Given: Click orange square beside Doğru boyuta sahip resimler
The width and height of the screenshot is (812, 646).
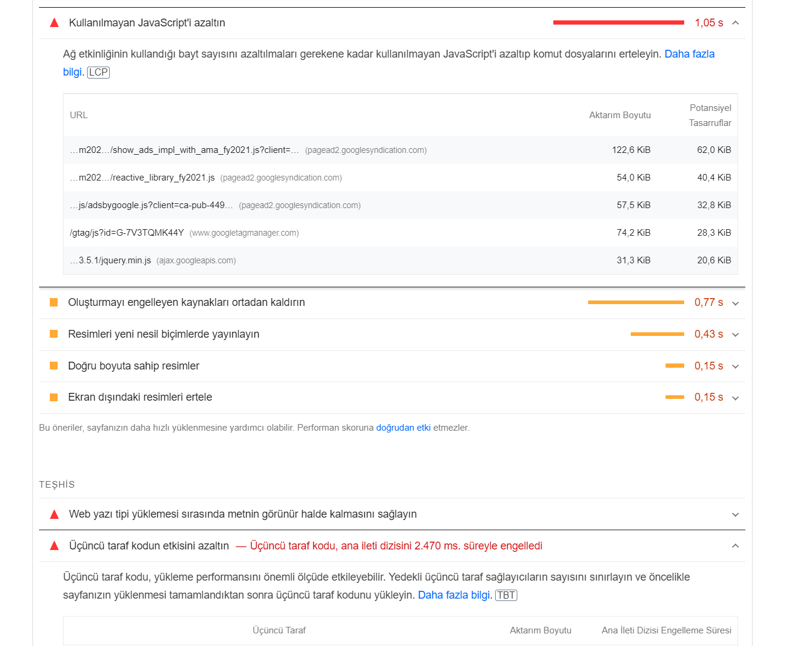Looking at the screenshot, I should tap(53, 366).
